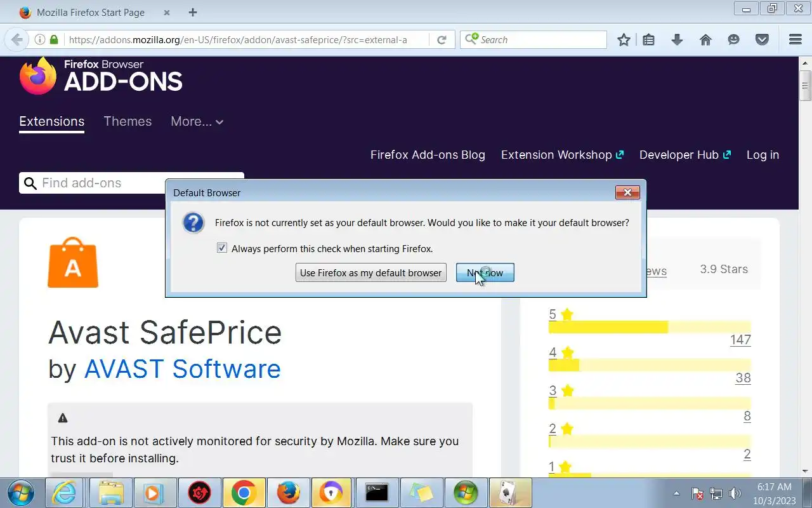Screen dimensions: 812x508
Task: Click the 4 star rating bar
Action: (x=650, y=365)
